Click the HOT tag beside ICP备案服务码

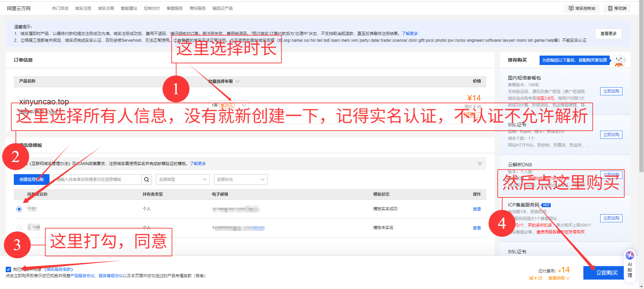click(x=546, y=205)
